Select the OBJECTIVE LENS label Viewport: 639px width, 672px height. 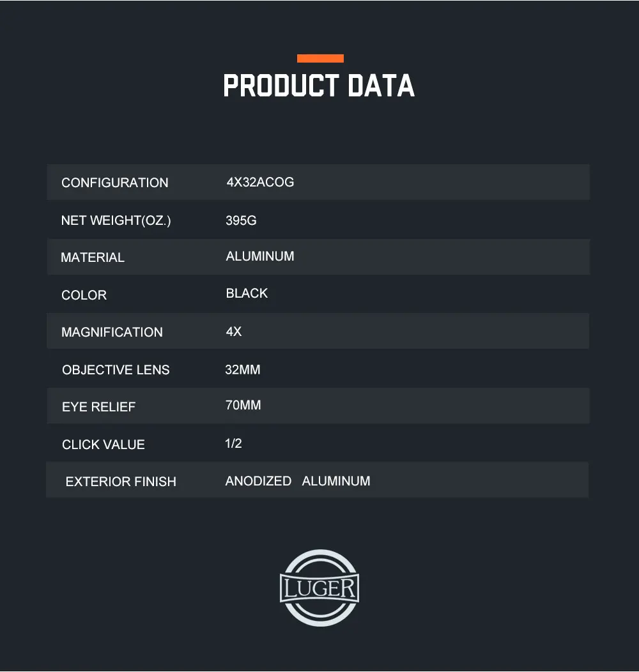pos(116,370)
